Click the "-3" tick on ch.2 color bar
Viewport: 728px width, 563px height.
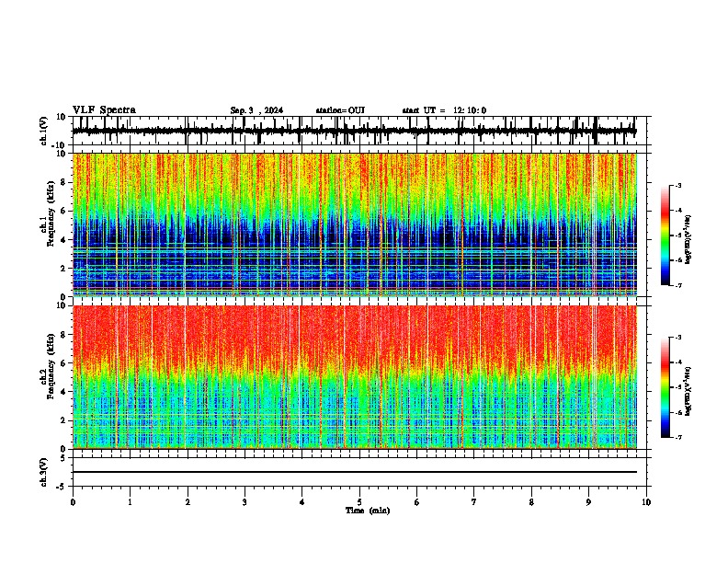(x=677, y=338)
